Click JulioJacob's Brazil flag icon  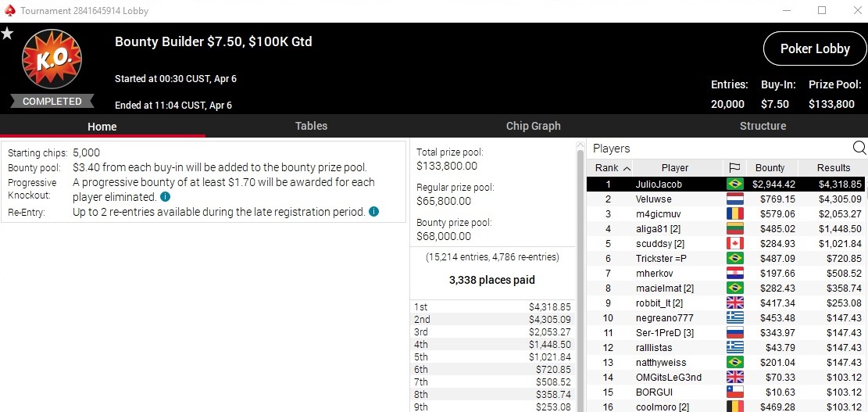tap(734, 185)
